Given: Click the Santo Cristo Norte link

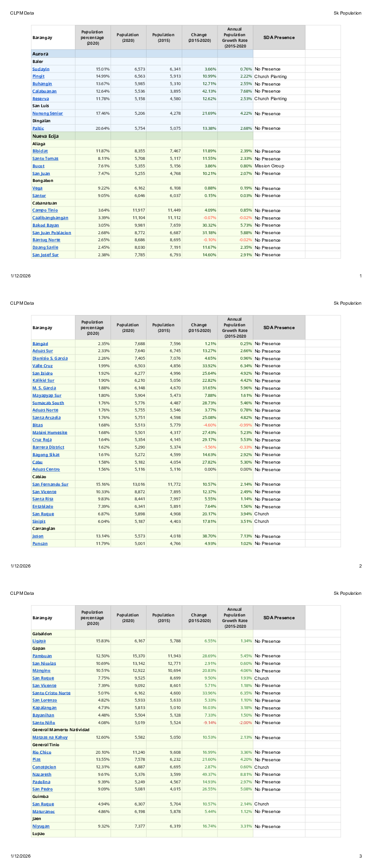Looking at the screenshot, I should pyautogui.click(x=51, y=693).
